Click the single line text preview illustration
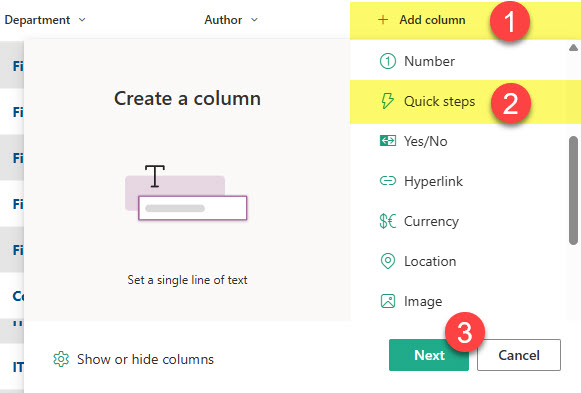Screen dimensions: 581x393 click(x=186, y=193)
